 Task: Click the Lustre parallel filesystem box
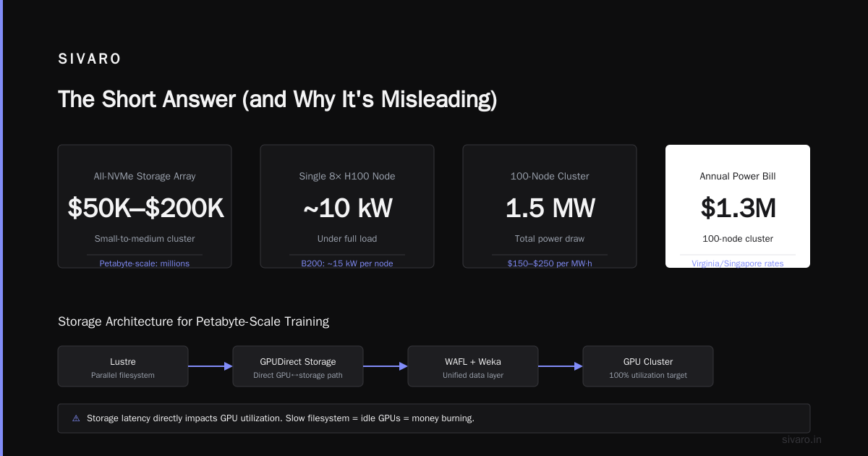pyautogui.click(x=123, y=366)
